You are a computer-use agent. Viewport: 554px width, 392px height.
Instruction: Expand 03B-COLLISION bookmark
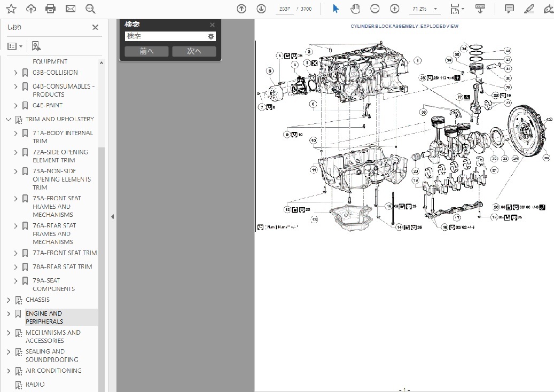(15, 73)
